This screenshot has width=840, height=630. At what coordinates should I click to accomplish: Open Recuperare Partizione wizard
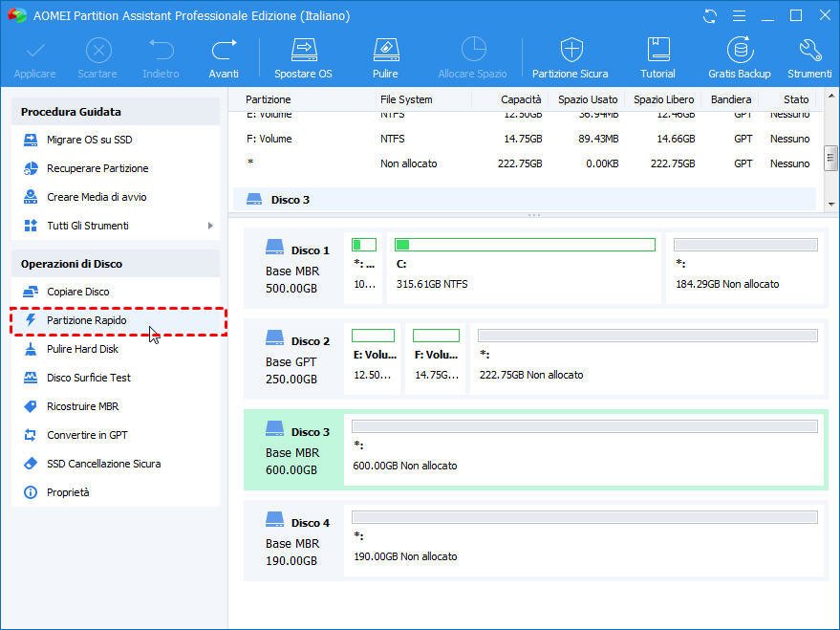(x=116, y=168)
